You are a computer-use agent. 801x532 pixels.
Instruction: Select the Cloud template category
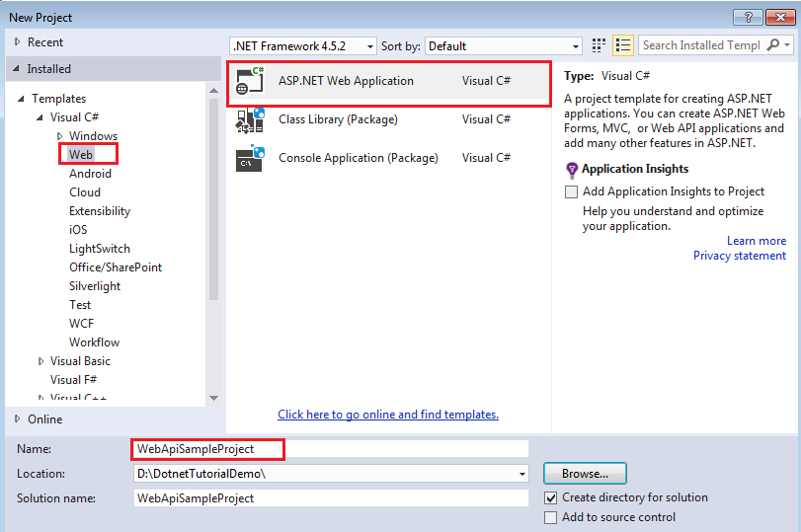pos(85,192)
